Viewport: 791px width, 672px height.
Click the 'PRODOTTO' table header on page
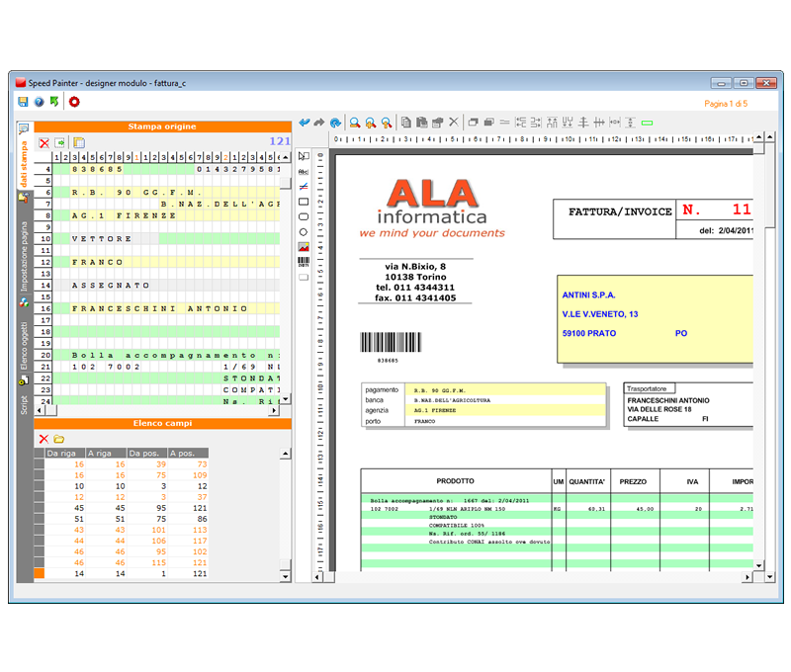pos(455,481)
